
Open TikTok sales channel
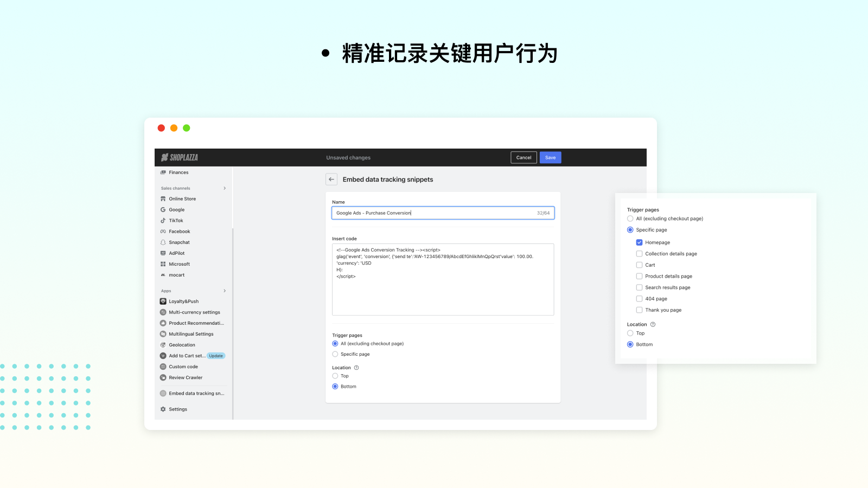[176, 221]
